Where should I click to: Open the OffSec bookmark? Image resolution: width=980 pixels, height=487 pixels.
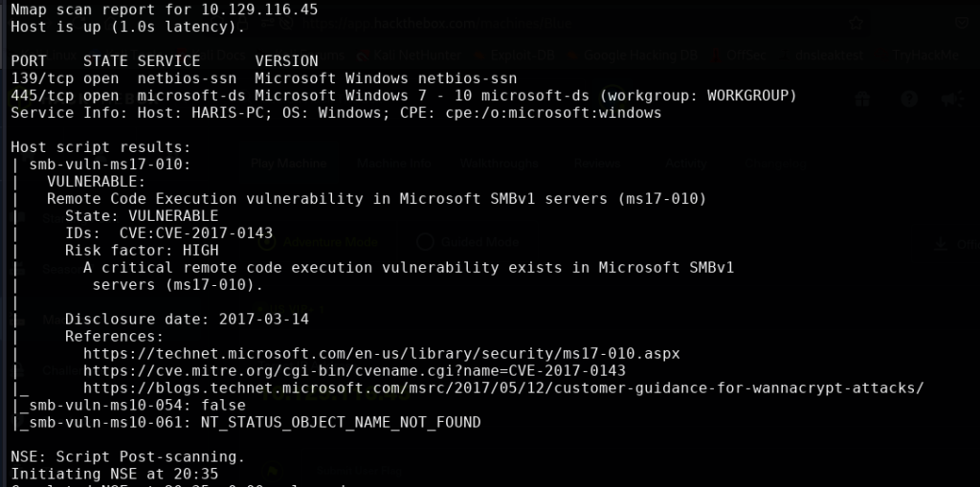pos(739,55)
